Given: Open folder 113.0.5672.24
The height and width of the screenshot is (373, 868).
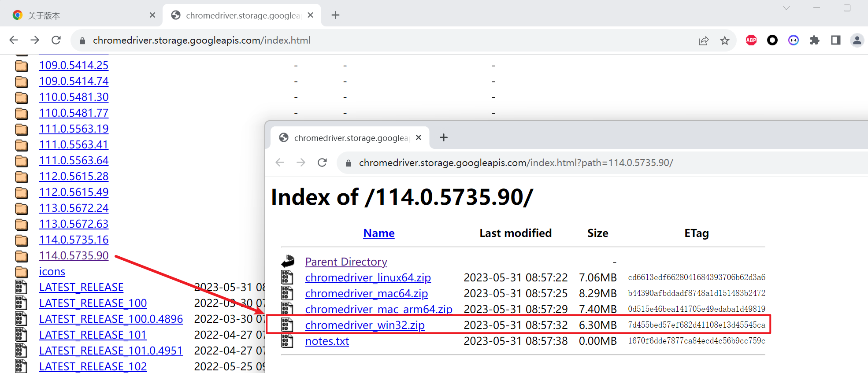Looking at the screenshot, I should (74, 208).
